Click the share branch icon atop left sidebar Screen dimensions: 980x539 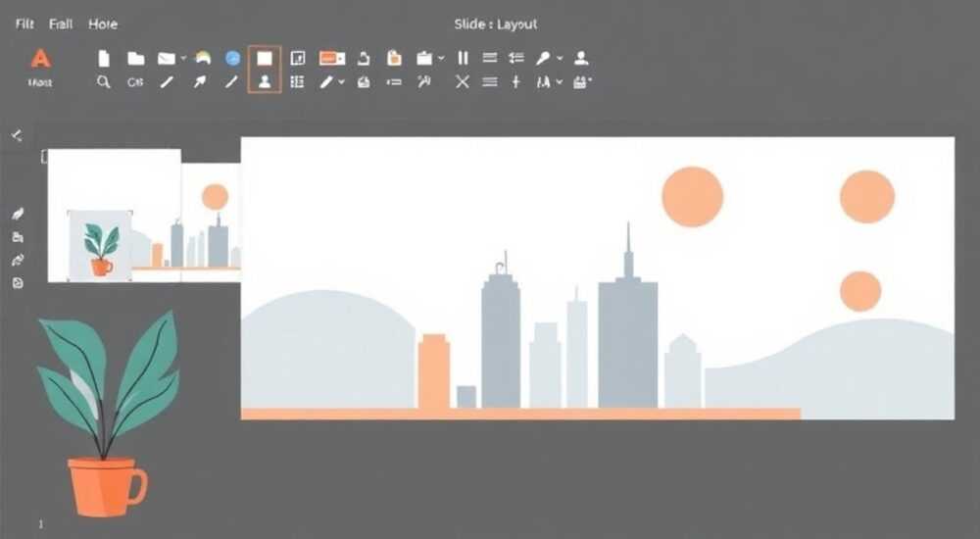pos(17,135)
